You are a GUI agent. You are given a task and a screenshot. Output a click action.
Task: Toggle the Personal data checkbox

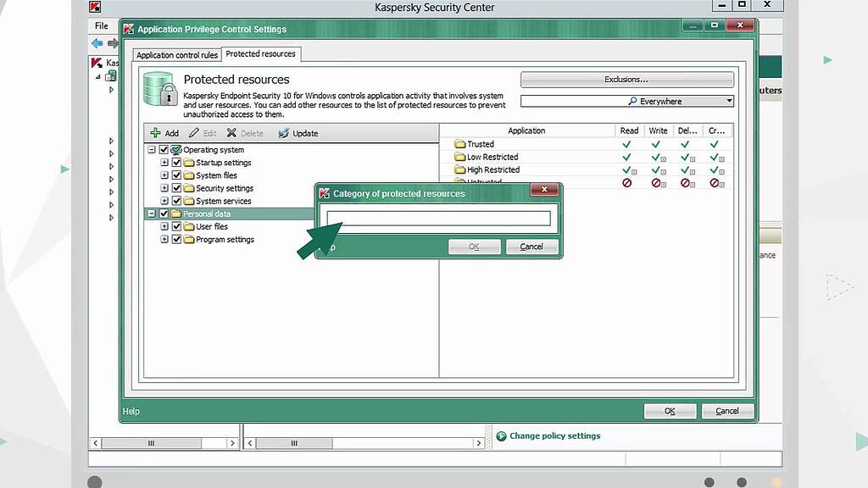pyautogui.click(x=164, y=213)
